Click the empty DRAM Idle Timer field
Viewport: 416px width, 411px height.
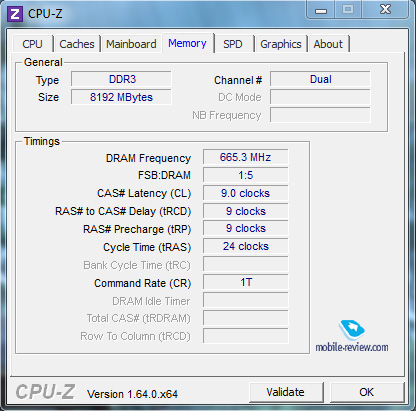coord(246,300)
